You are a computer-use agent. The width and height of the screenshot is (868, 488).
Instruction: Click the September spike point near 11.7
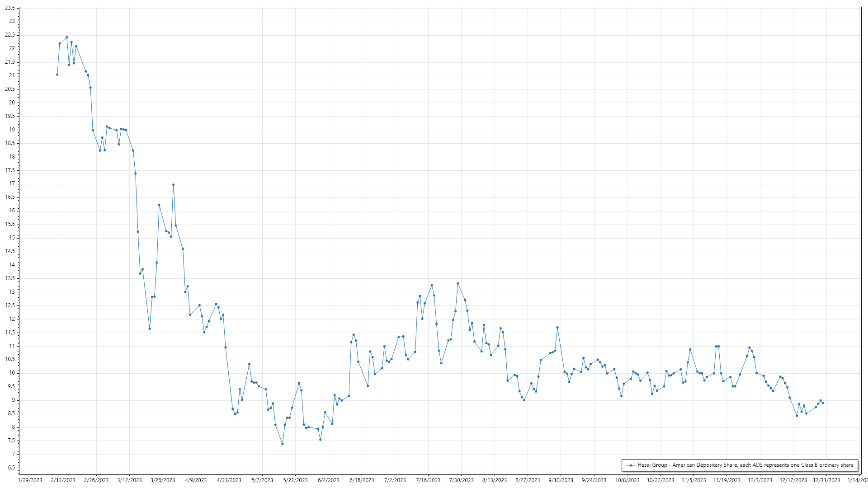point(557,328)
